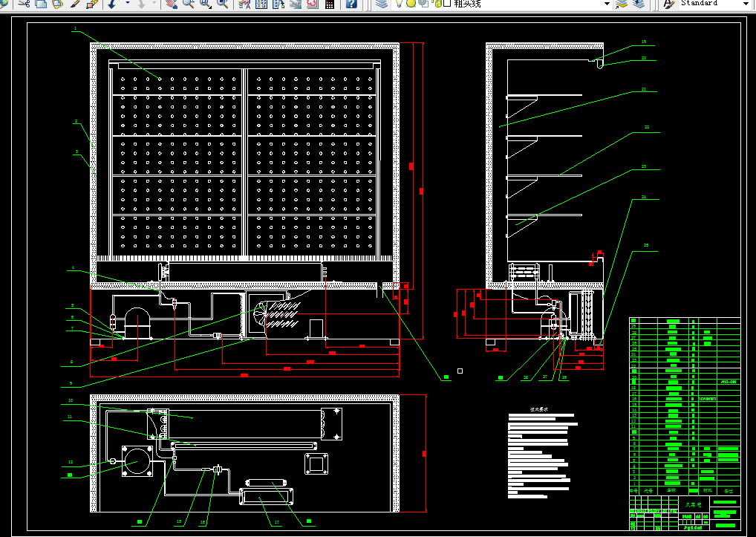Click the 备注 header cell in parts list

tap(729, 491)
